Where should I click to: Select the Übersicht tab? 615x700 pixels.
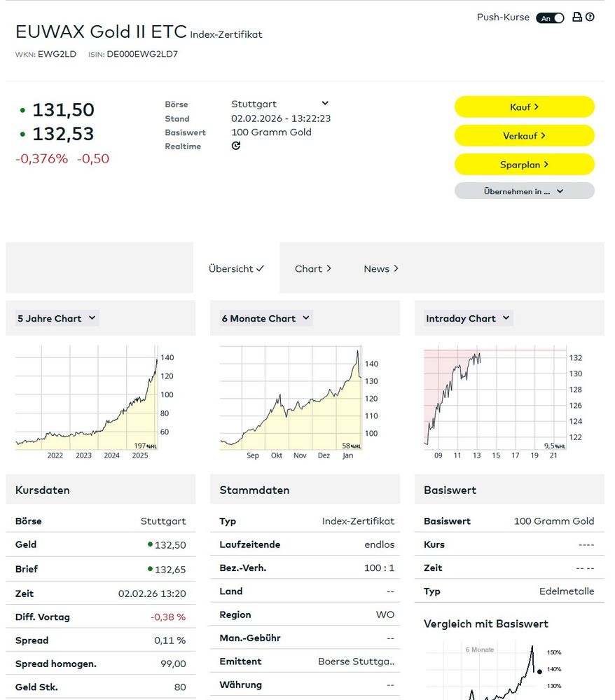(237, 268)
